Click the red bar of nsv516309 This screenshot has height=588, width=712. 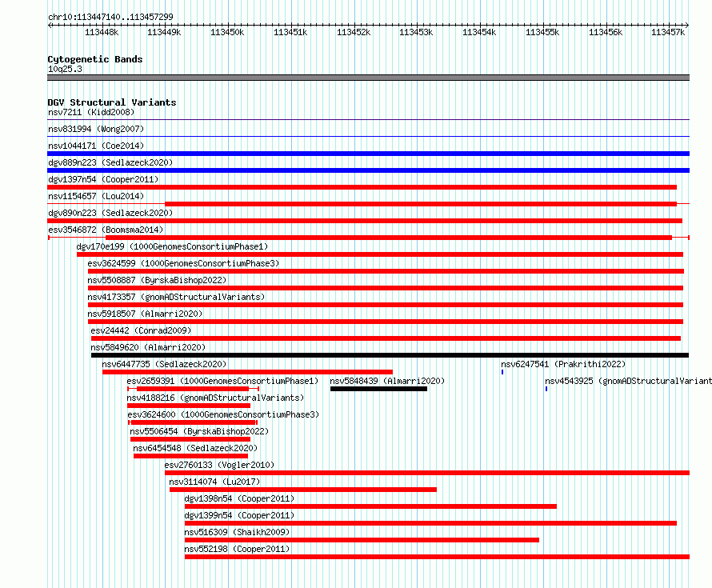[x=362, y=540]
